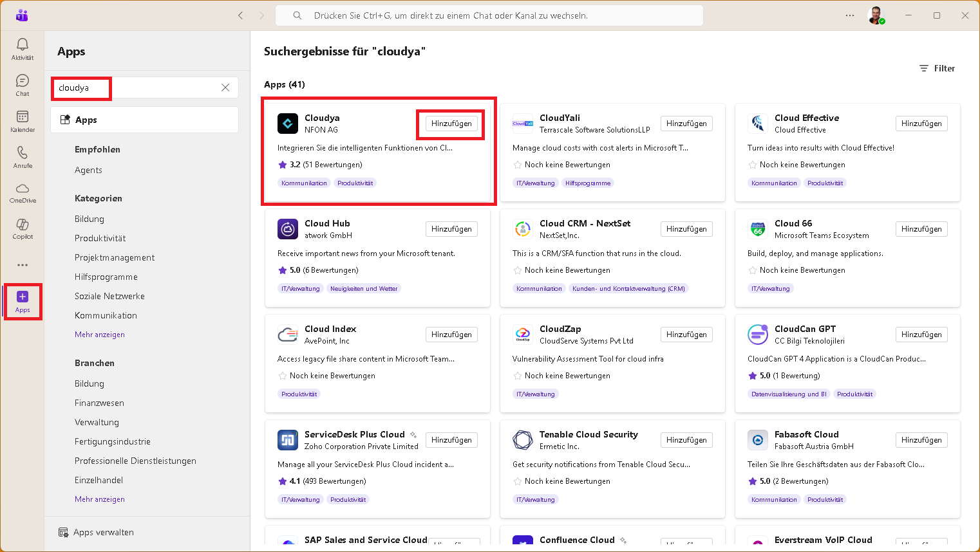The width and height of the screenshot is (980, 552).
Task: Click the Cloudya app logo icon
Action: [x=288, y=124]
